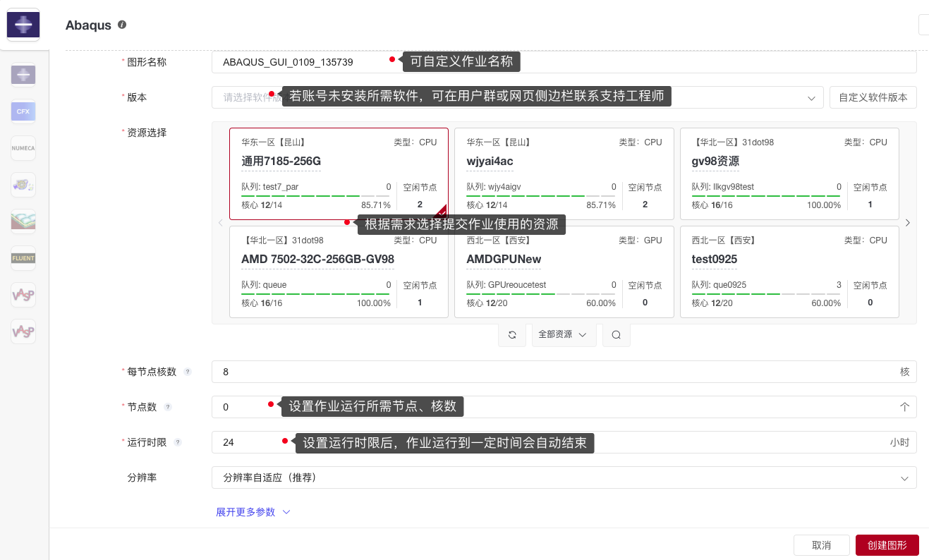Click help icon next to 每节点核数
Screen dimensions: 929x560
188,372
